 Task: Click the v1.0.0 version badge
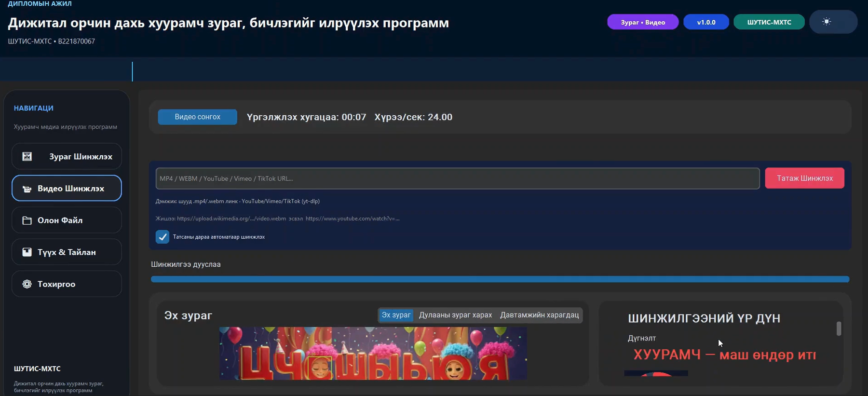pos(706,22)
